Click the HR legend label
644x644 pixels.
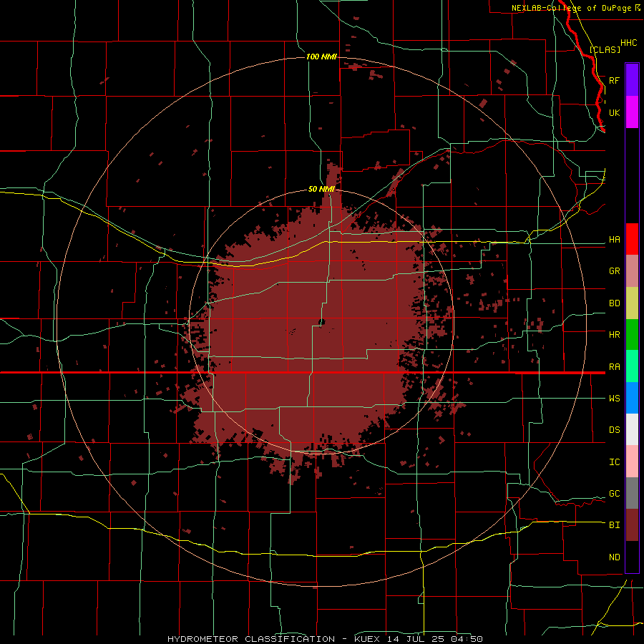pos(614,335)
